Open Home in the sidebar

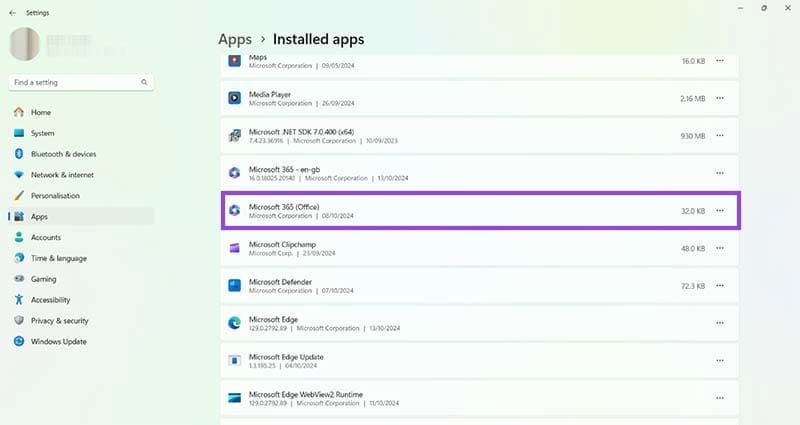(x=81, y=112)
